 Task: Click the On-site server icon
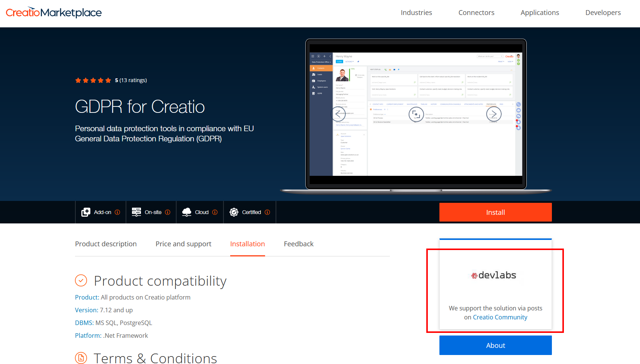pos(136,212)
